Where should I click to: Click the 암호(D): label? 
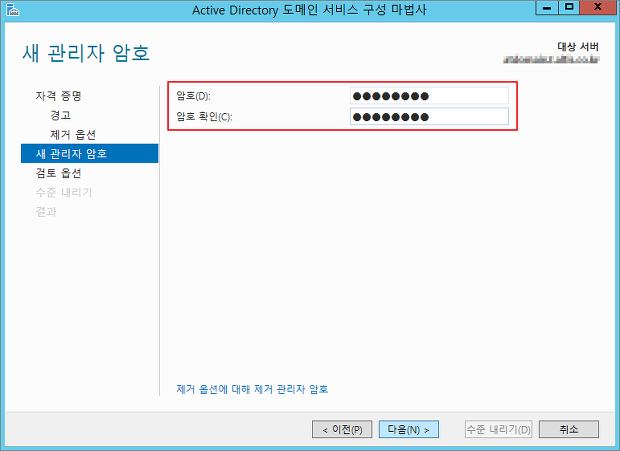point(193,96)
